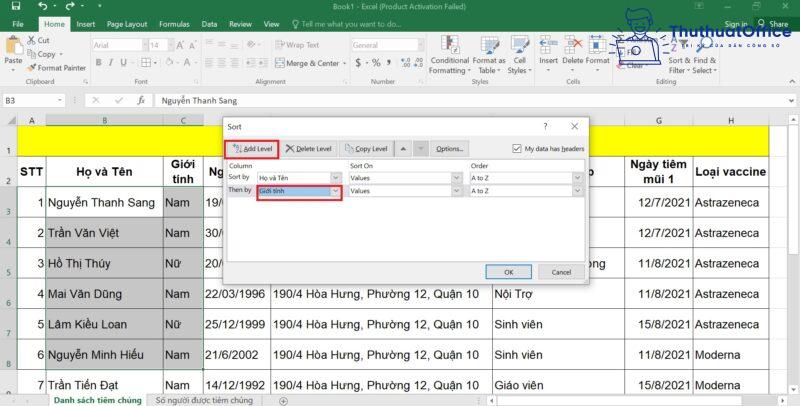Click the Copy Level button
The width and height of the screenshot is (800, 406).
click(366, 149)
